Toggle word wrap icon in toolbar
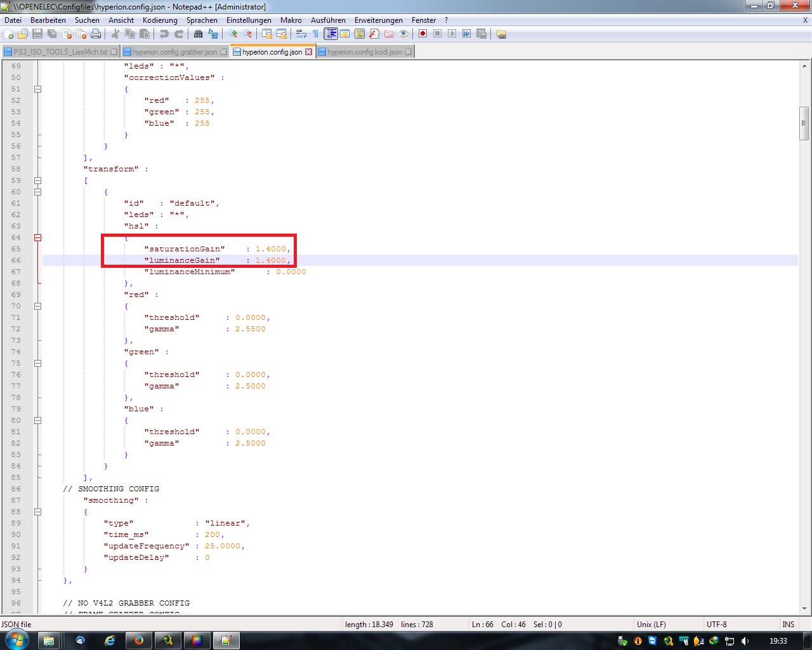The image size is (812, 650). (301, 34)
